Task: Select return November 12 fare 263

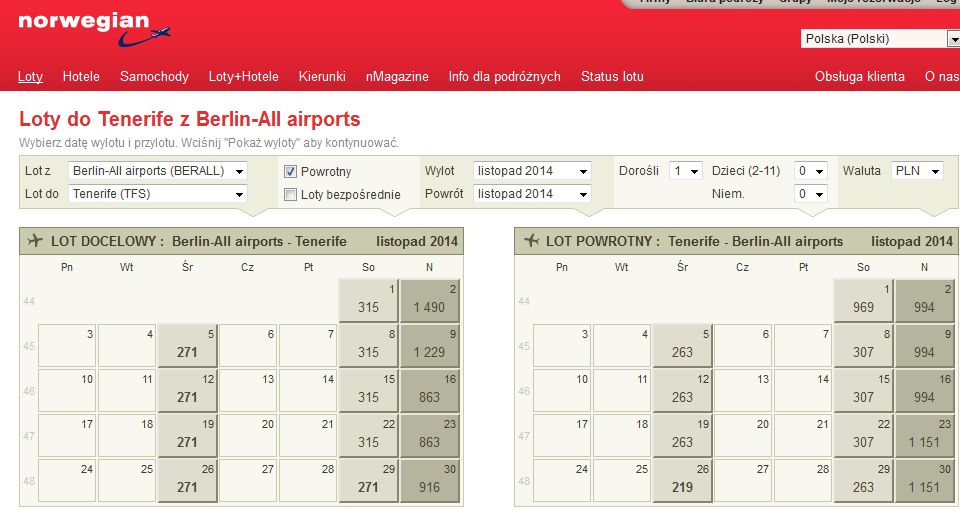Action: tap(682, 391)
